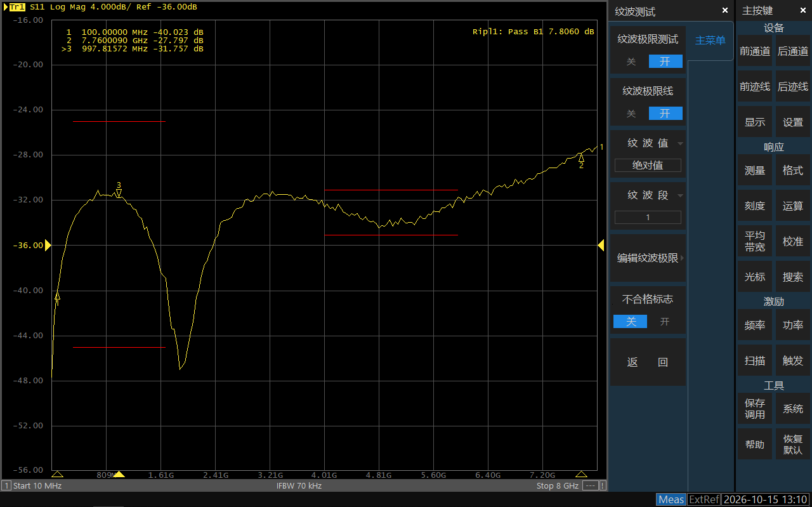This screenshot has height=507, width=812.
Task: Open the 测量 menu
Action: (755, 171)
